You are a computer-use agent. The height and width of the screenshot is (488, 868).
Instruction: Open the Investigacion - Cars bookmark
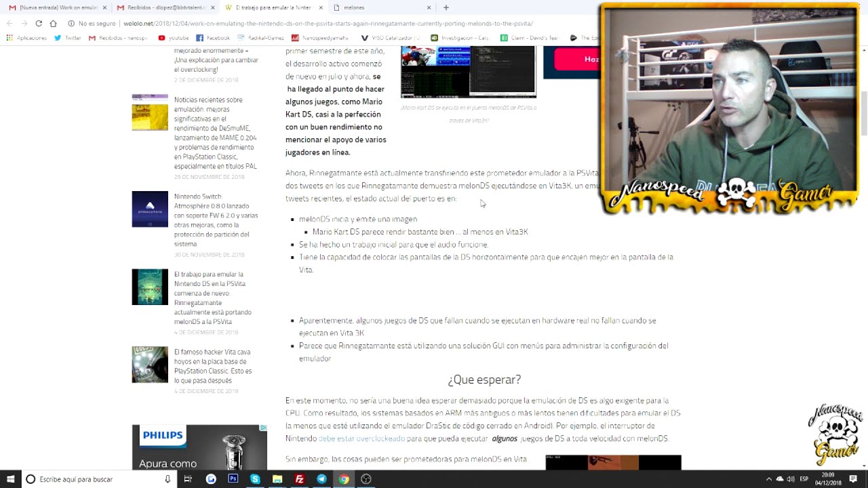point(460,38)
